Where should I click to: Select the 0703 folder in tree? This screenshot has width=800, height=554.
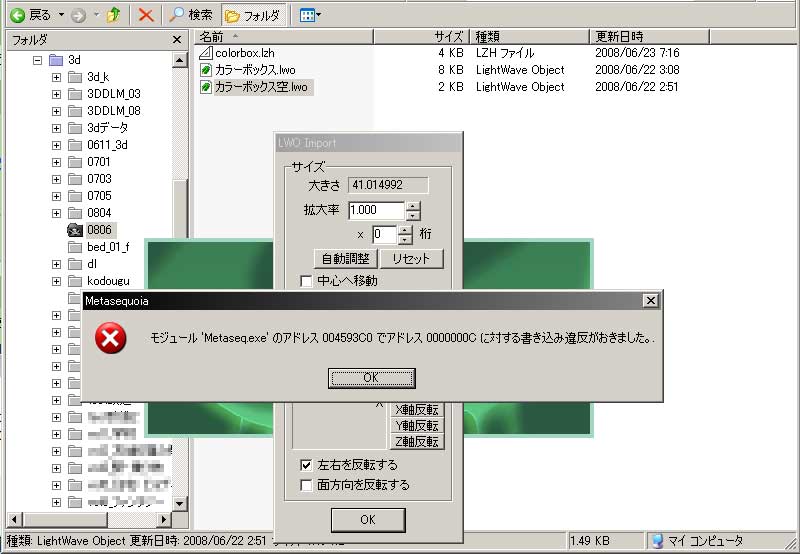point(99,179)
